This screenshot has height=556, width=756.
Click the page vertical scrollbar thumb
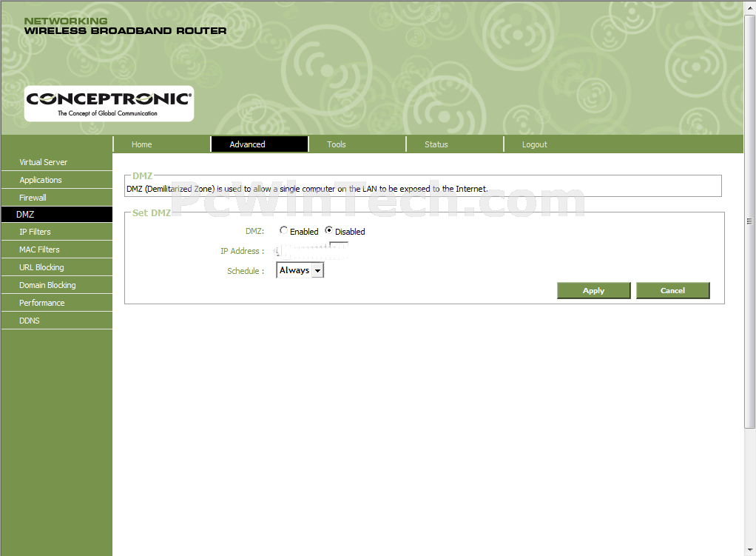click(x=750, y=221)
